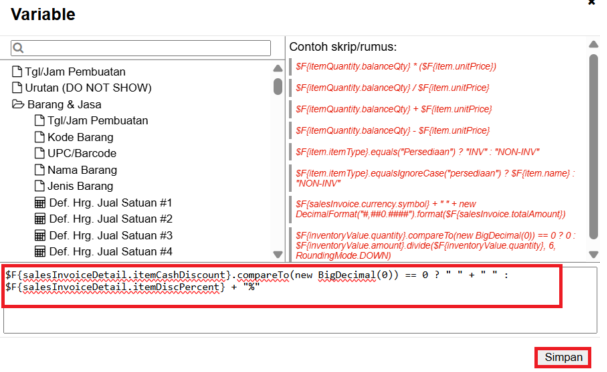Click document icon beside Jenis Barang
Viewport: 607px width, 372px height.
pyautogui.click(x=39, y=186)
